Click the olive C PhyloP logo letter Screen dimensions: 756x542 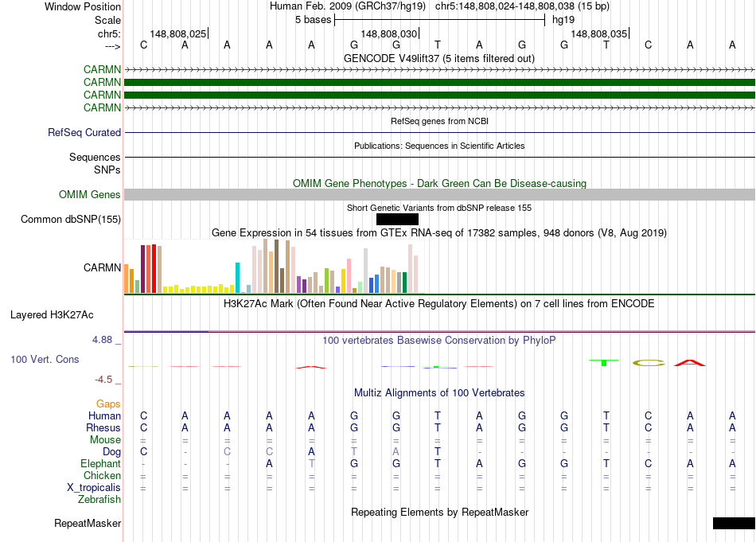648,363
